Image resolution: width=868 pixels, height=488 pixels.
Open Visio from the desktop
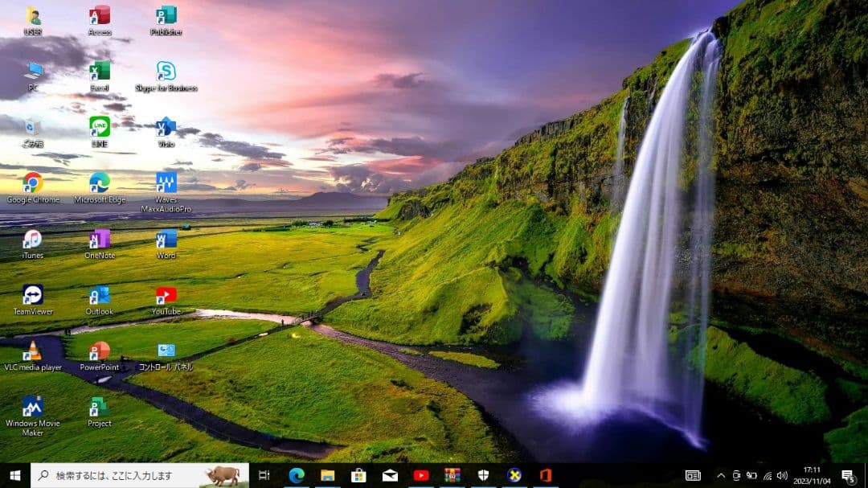pos(166,126)
